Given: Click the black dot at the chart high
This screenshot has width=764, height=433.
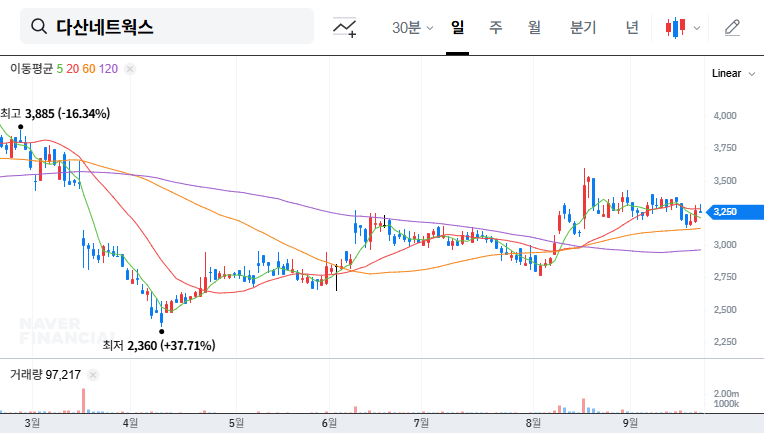Looking at the screenshot, I should [x=20, y=127].
